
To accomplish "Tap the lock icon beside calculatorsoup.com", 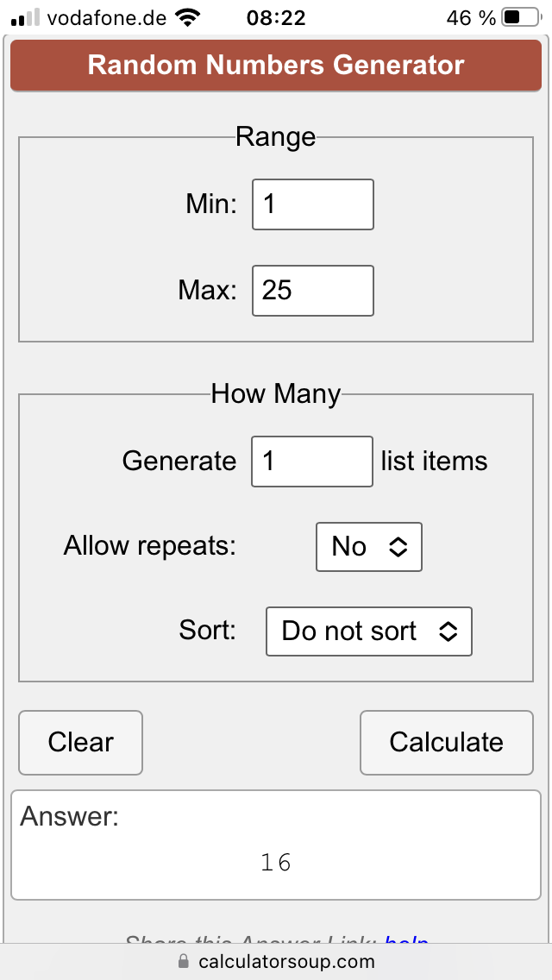I will [183, 960].
